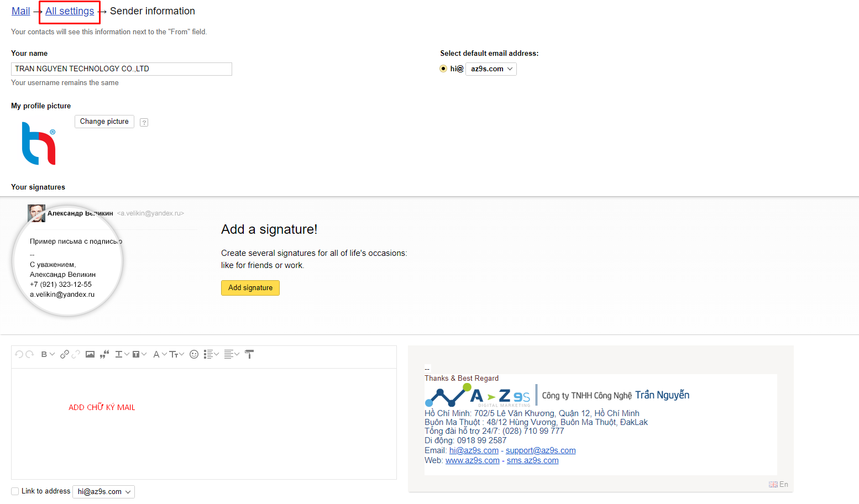The height and width of the screenshot is (504, 859).
Task: Open the az9s.com domain dropdown
Action: coord(491,69)
